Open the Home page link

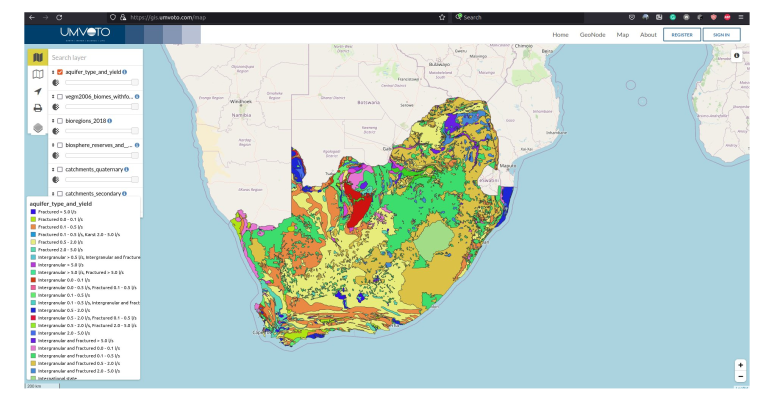[560, 35]
